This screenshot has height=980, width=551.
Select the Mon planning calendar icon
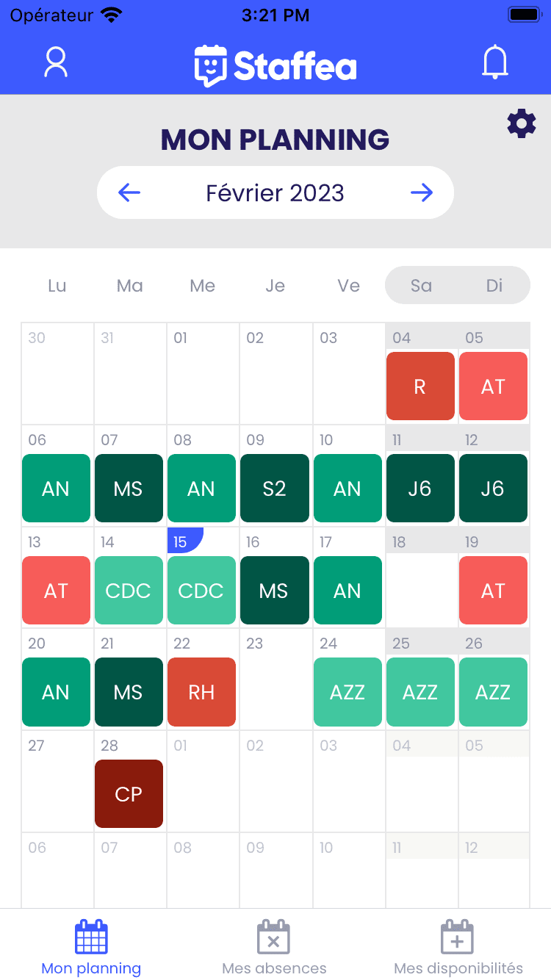coord(90,937)
